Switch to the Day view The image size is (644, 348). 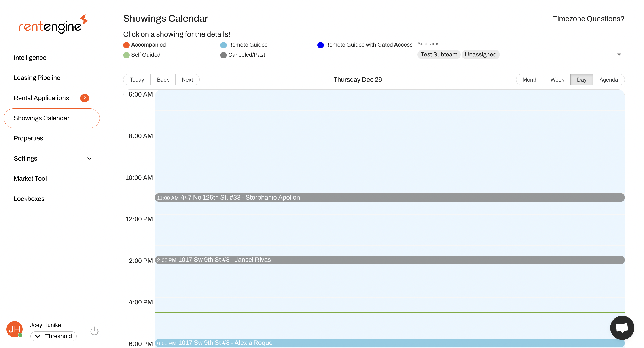click(x=582, y=79)
